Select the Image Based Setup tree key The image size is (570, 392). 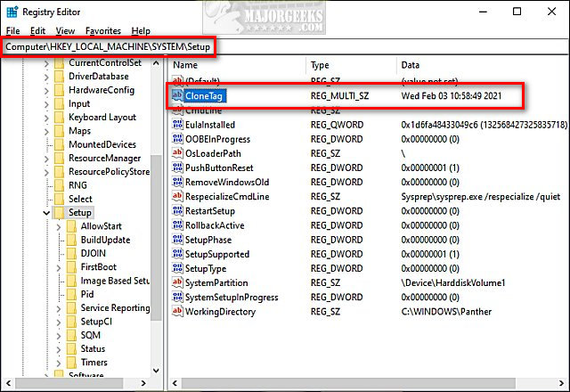[115, 282]
